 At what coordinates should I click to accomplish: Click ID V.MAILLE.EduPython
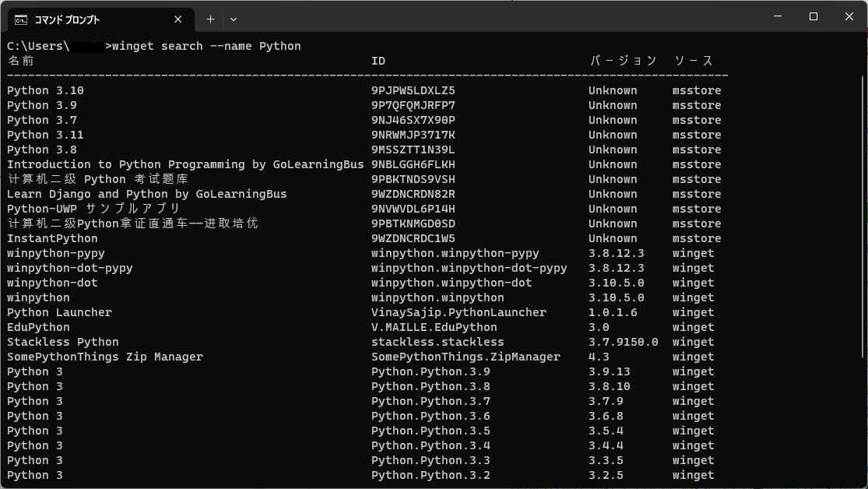434,327
